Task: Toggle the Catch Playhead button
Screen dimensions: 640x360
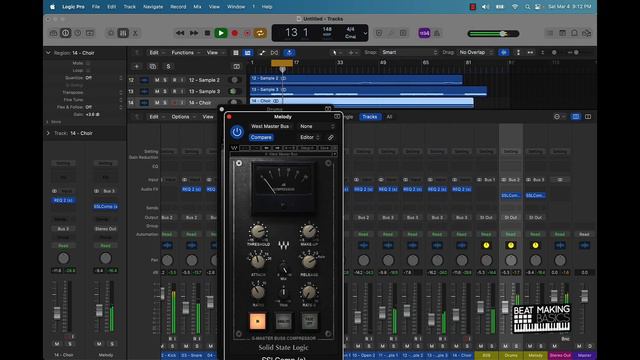Action: (x=289, y=53)
